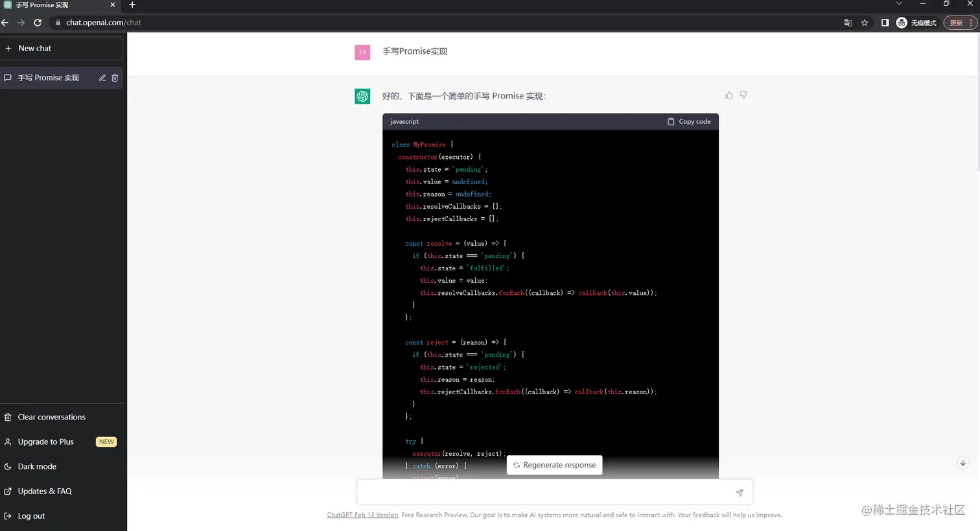Image resolution: width=980 pixels, height=531 pixels.
Task: Open the tab search chevron in title bar
Action: click(x=899, y=4)
